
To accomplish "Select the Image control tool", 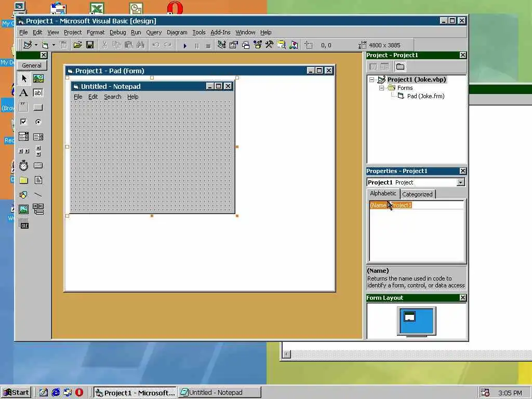I will click(x=24, y=209).
